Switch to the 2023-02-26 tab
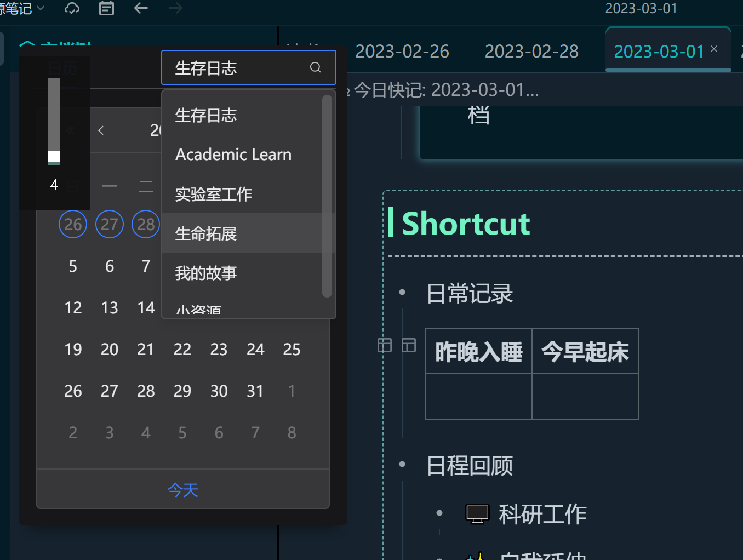The width and height of the screenshot is (743, 560). pos(402,51)
